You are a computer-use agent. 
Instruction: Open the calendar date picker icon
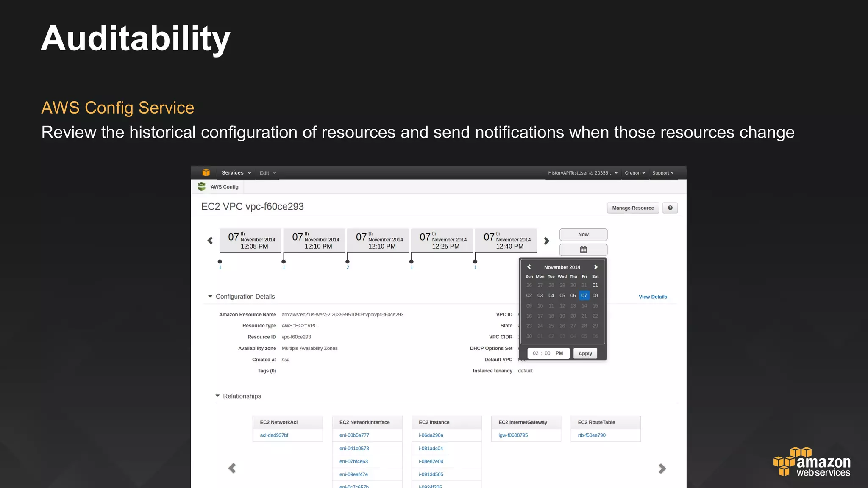(x=583, y=250)
